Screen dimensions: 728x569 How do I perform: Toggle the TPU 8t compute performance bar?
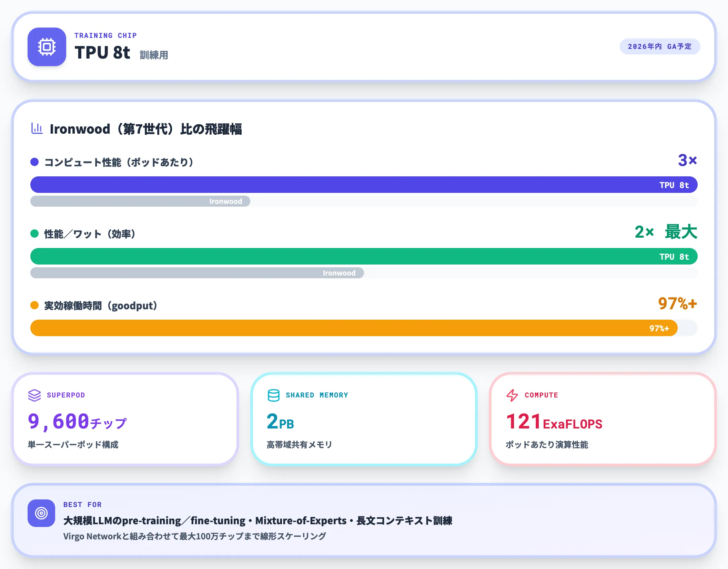364,185
